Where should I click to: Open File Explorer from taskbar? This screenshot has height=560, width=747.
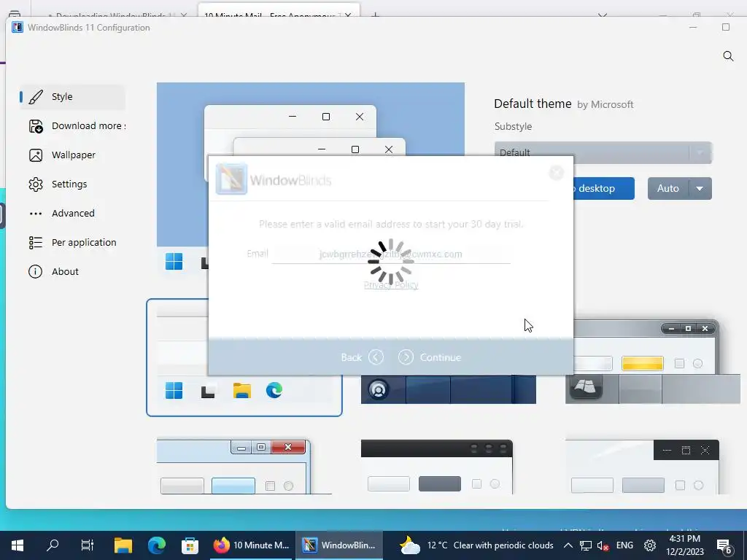pyautogui.click(x=123, y=545)
